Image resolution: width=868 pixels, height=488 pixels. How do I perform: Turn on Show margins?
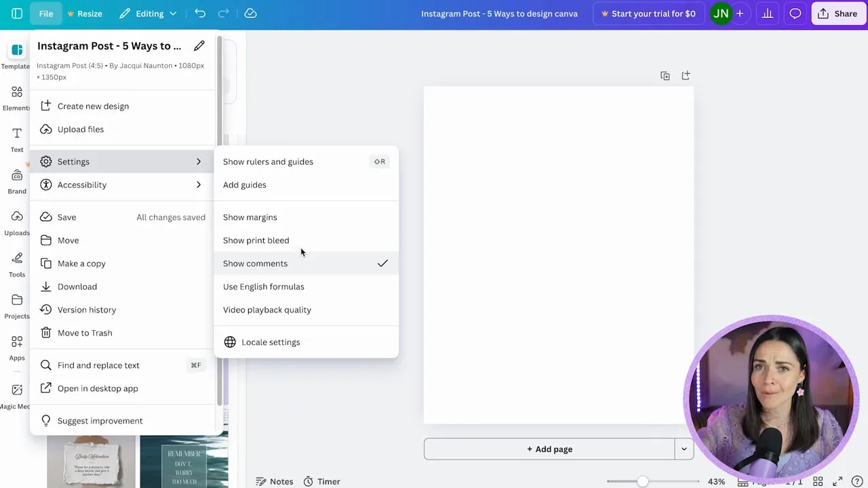[x=250, y=217]
